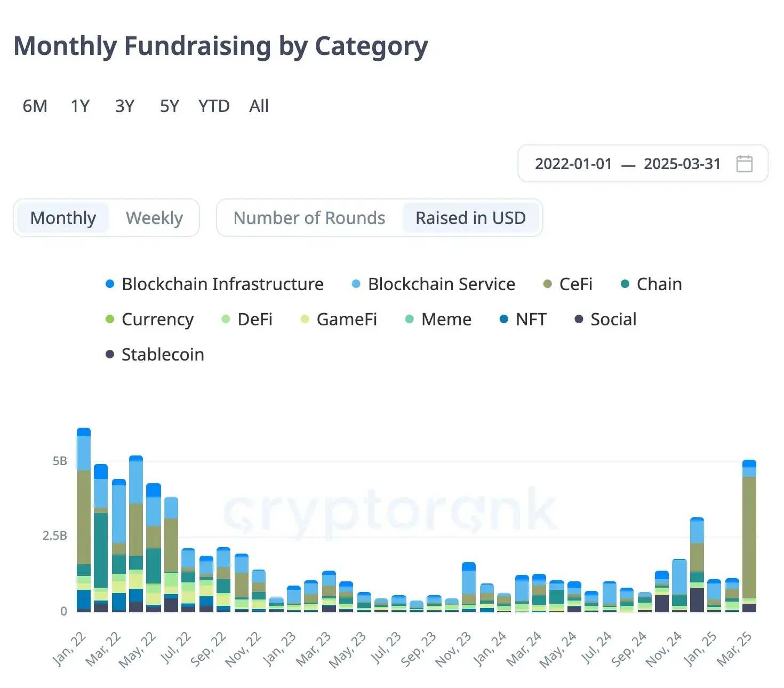This screenshot has height=688, width=784.
Task: Toggle the NFT legend entry
Action: tap(531, 319)
